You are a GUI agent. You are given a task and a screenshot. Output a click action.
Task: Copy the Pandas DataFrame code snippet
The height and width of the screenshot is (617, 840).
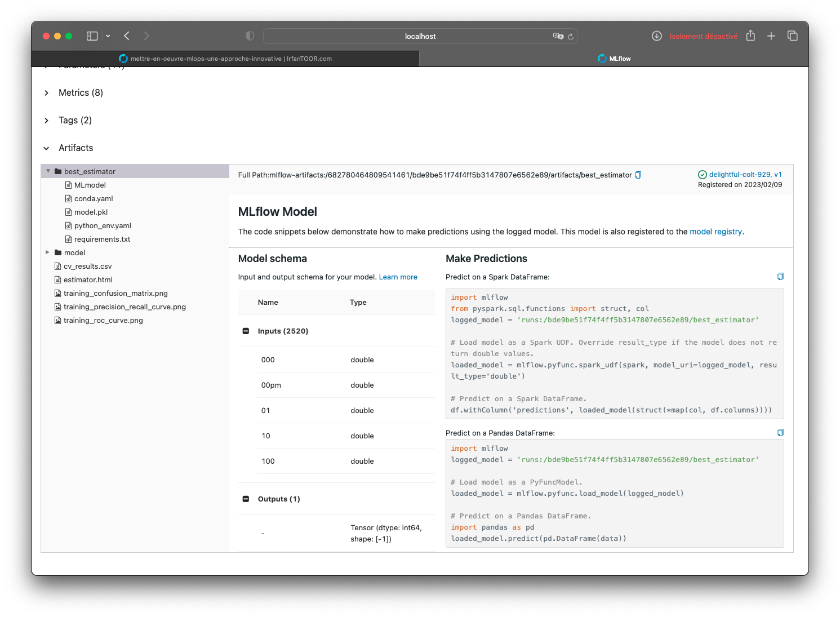tap(780, 433)
